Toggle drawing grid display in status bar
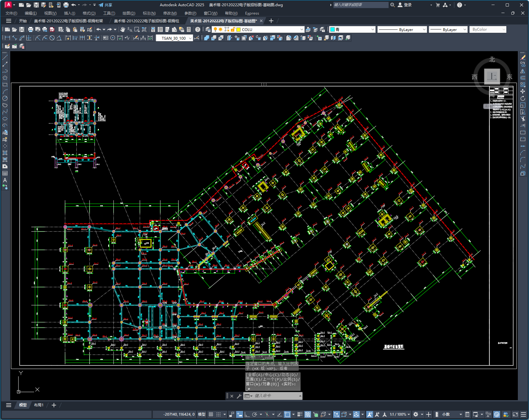Screen dimensions: 529x420 211,414
